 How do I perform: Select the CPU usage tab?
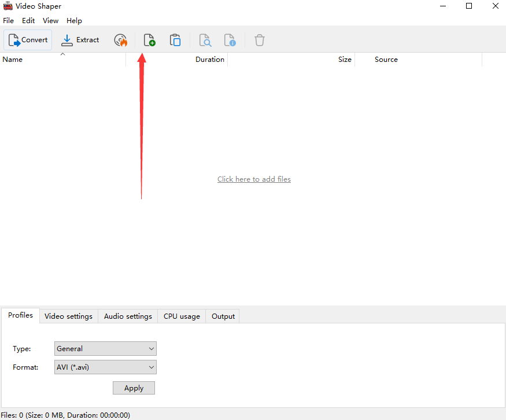point(181,316)
